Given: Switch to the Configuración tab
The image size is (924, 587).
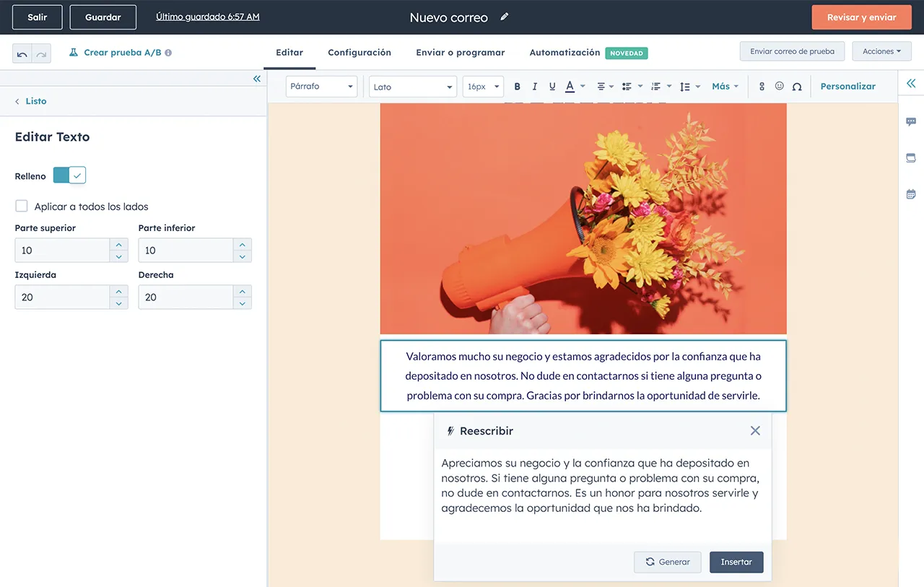Looking at the screenshot, I should [359, 53].
